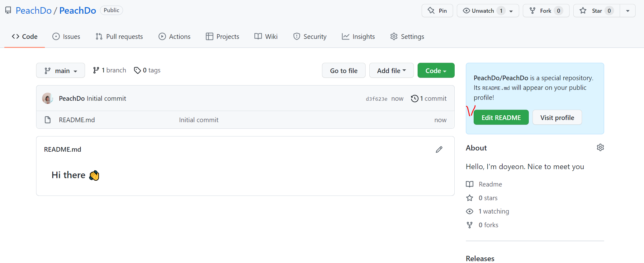The height and width of the screenshot is (263, 644).
Task: Open the Initial commit message in header row
Action: pos(106,99)
